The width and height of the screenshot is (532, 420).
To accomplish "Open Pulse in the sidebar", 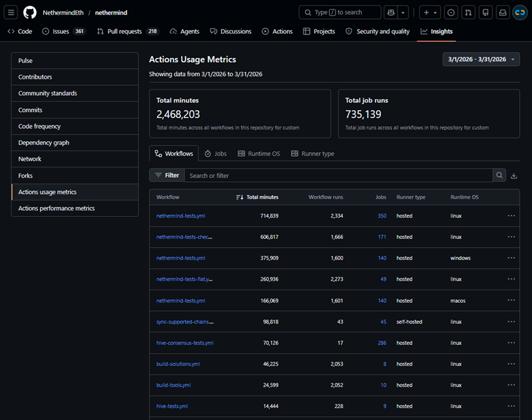I will click(75, 61).
